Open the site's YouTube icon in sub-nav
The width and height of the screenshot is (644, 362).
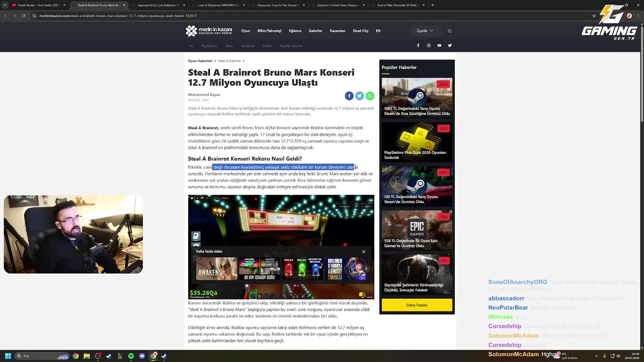[x=439, y=45]
